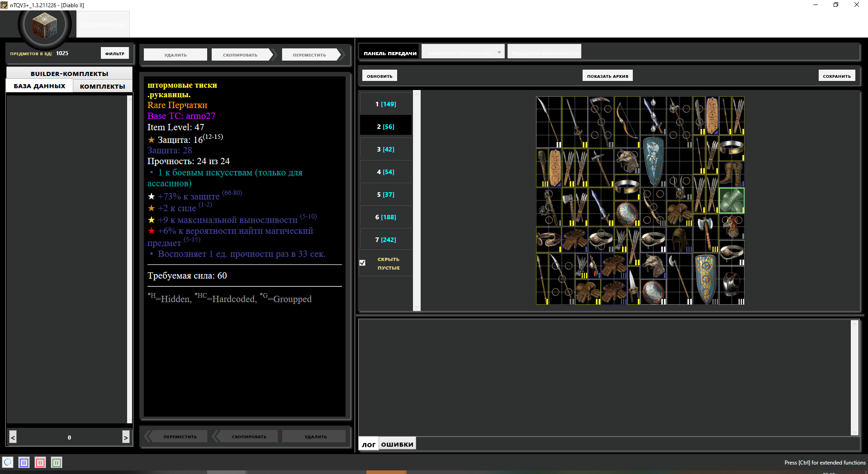
Task: Switch to the ОШИБКИ log tab
Action: (397, 444)
